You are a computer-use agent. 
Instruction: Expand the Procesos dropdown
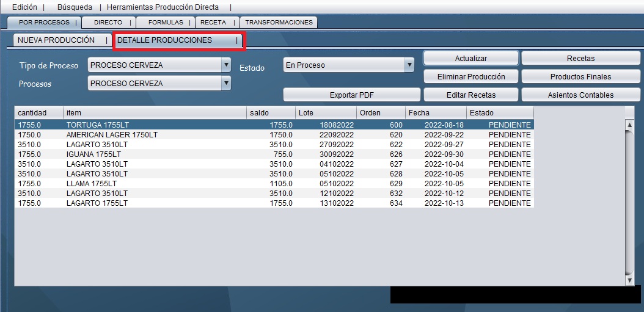point(226,83)
